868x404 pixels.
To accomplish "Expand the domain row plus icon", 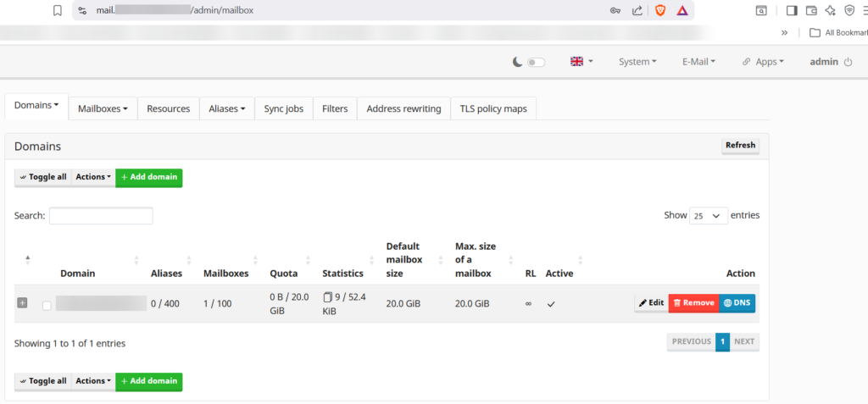I will [x=23, y=303].
